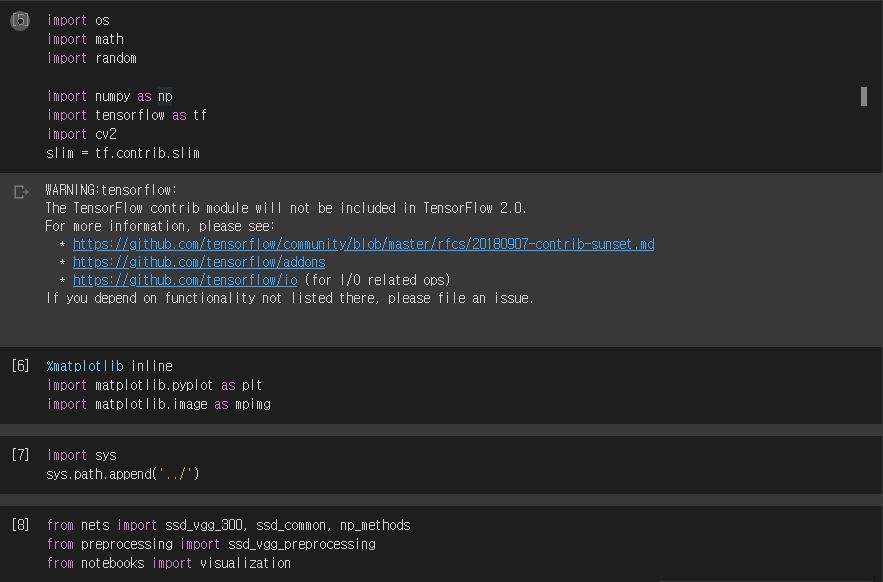The height and width of the screenshot is (582, 883).
Task: Click on 'import tensorflow as tf' line
Action: [127, 115]
